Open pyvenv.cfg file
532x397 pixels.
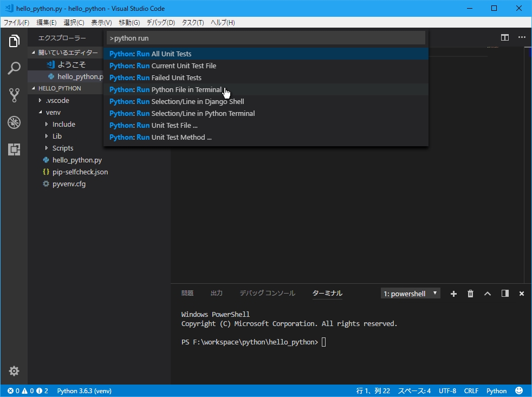point(69,184)
